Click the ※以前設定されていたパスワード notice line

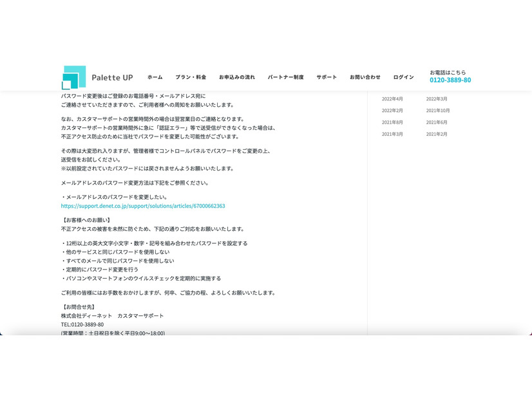pyautogui.click(x=147, y=169)
